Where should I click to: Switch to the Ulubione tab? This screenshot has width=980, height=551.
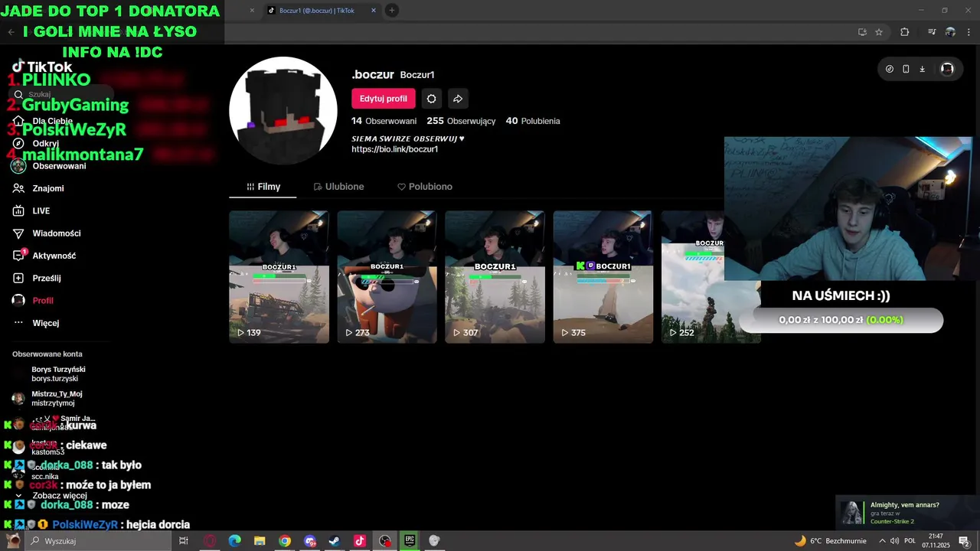338,187
